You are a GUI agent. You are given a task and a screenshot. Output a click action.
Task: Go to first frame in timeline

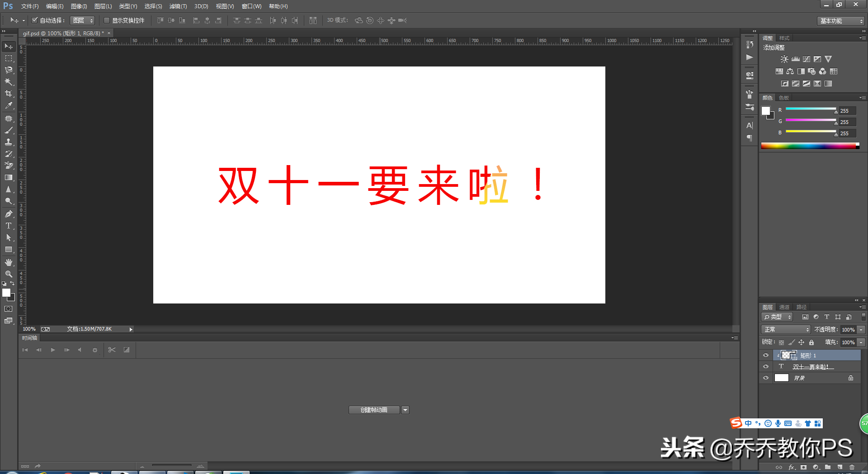[25, 350]
